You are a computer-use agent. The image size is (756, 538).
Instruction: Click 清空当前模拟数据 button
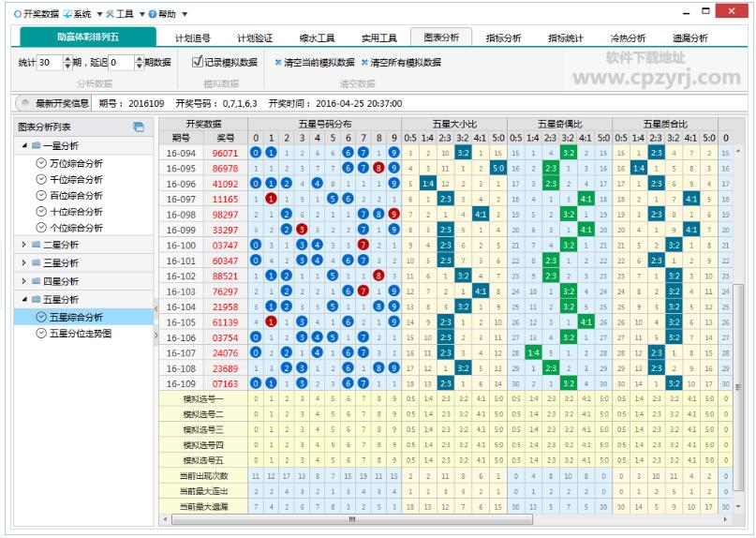(x=315, y=62)
